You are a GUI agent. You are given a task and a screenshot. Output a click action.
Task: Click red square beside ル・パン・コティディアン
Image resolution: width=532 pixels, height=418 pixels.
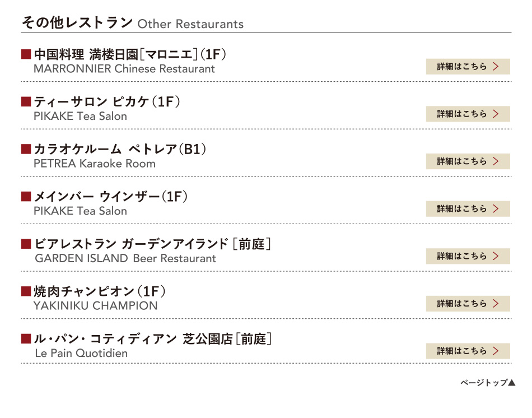(x=25, y=339)
